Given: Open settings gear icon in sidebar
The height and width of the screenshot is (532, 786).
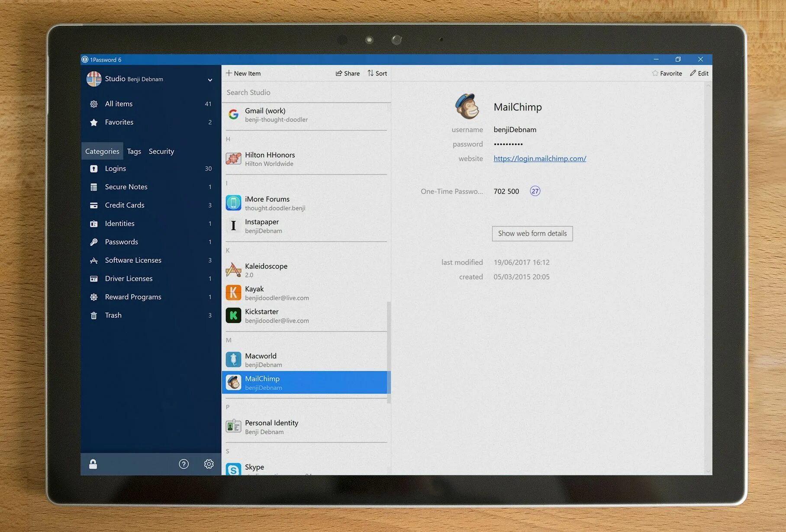Looking at the screenshot, I should 209,464.
